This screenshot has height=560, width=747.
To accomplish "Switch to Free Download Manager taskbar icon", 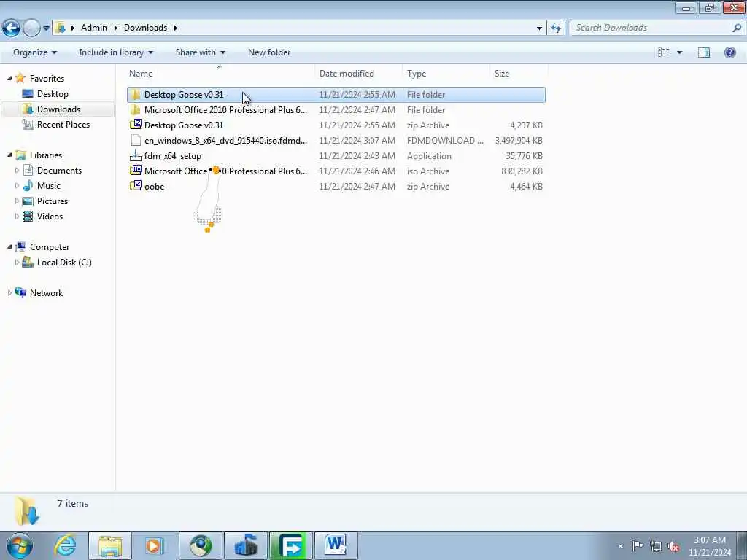I will pyautogui.click(x=290, y=545).
